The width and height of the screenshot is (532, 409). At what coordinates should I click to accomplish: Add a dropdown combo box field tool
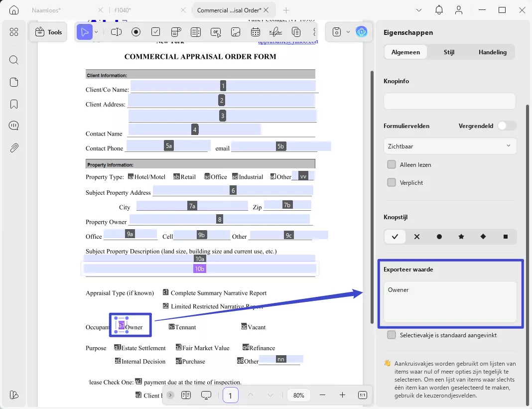[x=176, y=32]
